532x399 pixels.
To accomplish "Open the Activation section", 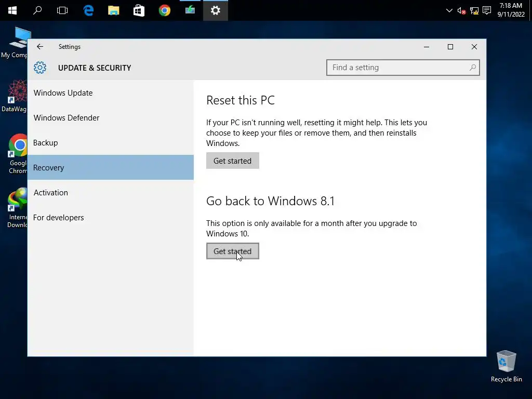I will 111,192.
